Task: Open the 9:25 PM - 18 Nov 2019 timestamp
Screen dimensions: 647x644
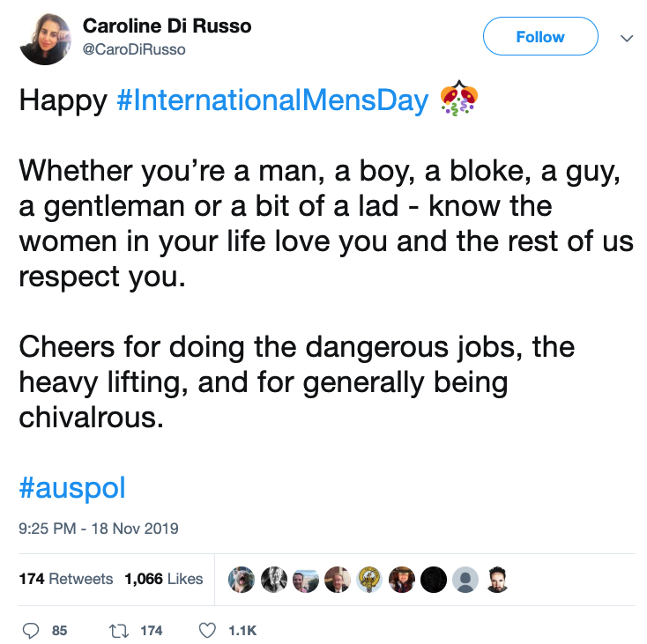Action: (x=98, y=529)
